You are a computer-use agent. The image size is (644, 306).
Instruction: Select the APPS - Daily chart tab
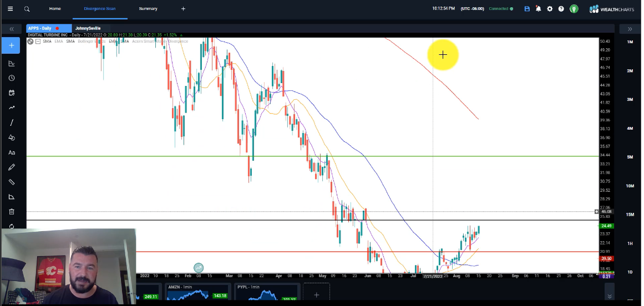point(48,28)
